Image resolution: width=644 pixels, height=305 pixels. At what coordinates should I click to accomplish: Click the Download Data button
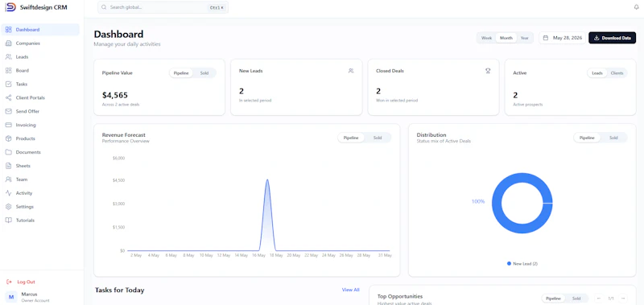point(612,38)
